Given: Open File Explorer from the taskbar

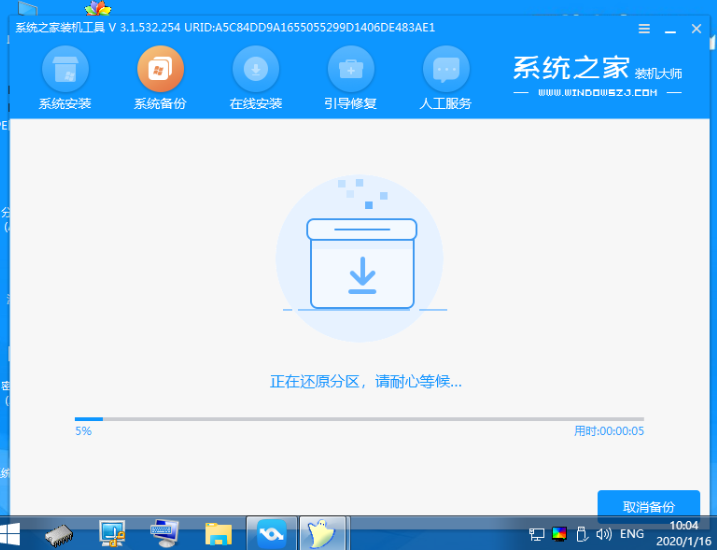Looking at the screenshot, I should 218,534.
